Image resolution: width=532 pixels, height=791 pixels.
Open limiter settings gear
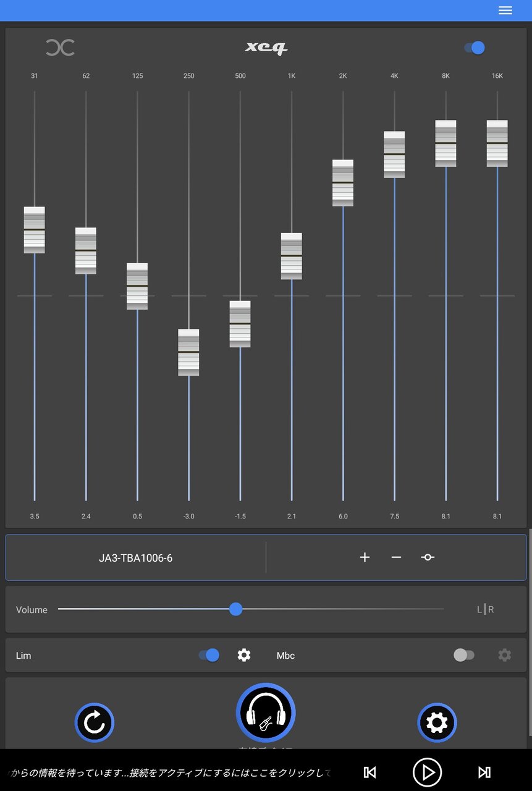(244, 655)
